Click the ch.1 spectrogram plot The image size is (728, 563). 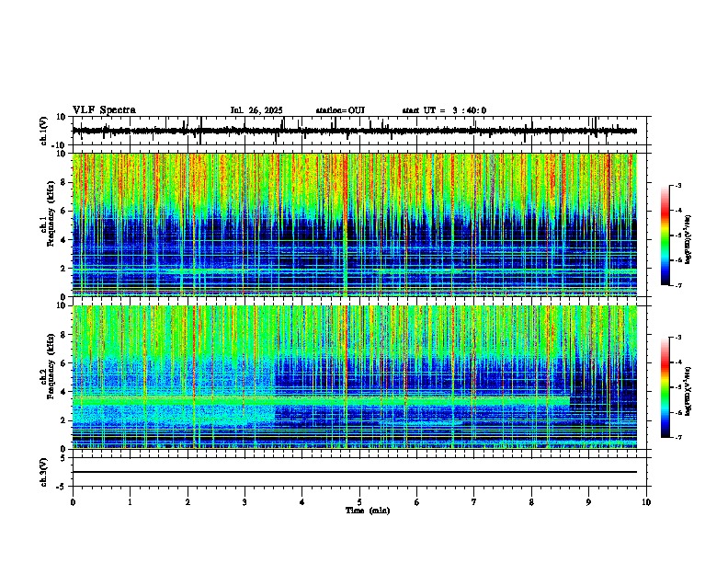point(355,224)
